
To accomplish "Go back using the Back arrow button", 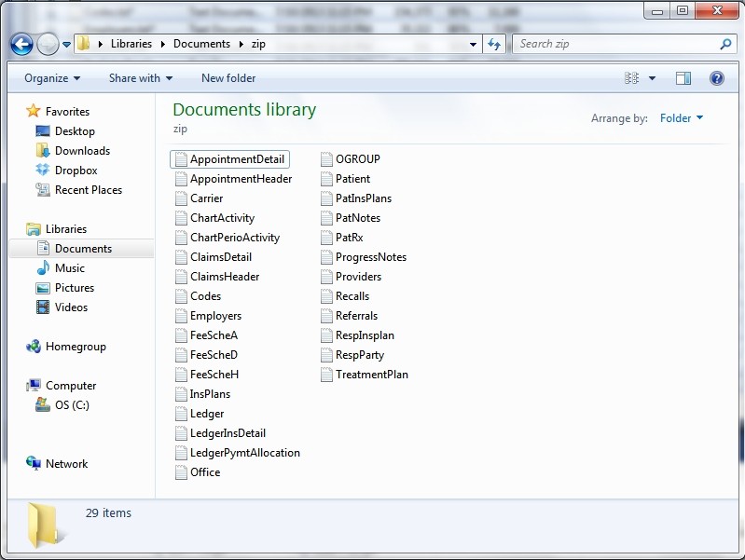I will [21, 45].
